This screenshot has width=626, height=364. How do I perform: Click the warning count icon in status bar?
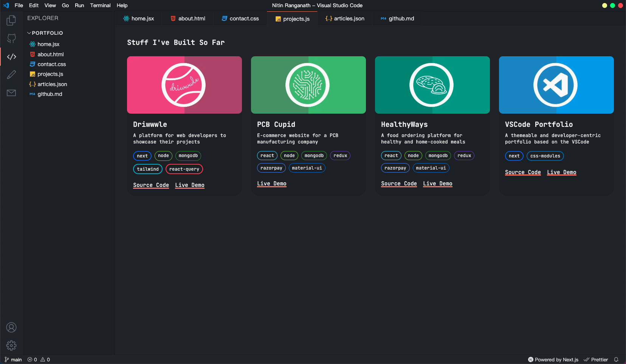[43, 359]
